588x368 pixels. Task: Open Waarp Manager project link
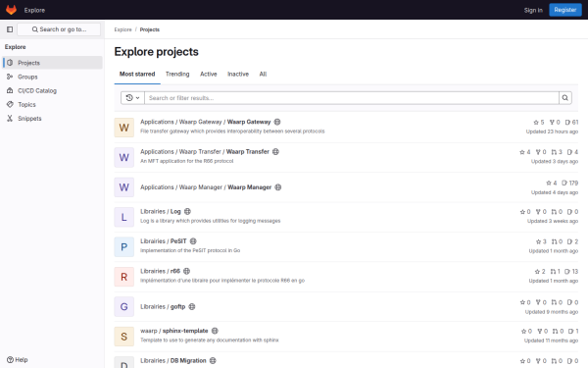(x=206, y=187)
